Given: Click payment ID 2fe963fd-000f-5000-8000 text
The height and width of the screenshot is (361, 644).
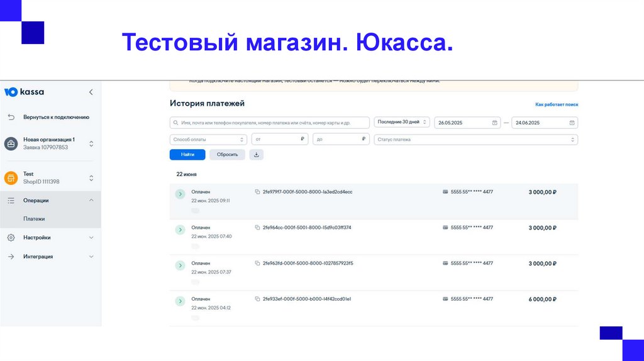Looking at the screenshot, I should [308, 264].
